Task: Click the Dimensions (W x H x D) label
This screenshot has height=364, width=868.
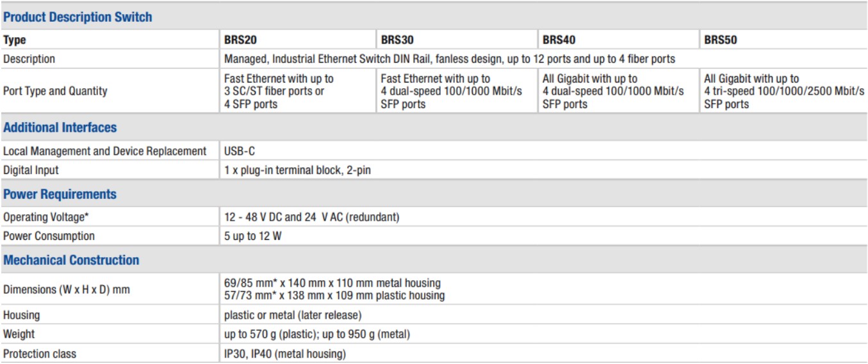Action: coord(67,290)
